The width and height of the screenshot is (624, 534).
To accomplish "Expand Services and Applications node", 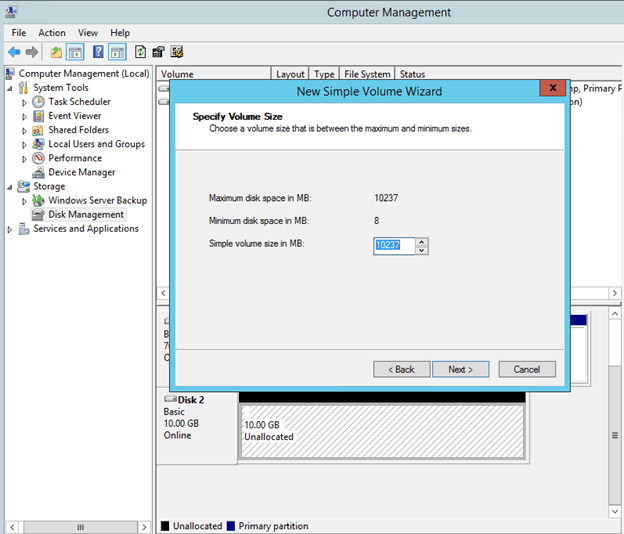I will (11, 229).
